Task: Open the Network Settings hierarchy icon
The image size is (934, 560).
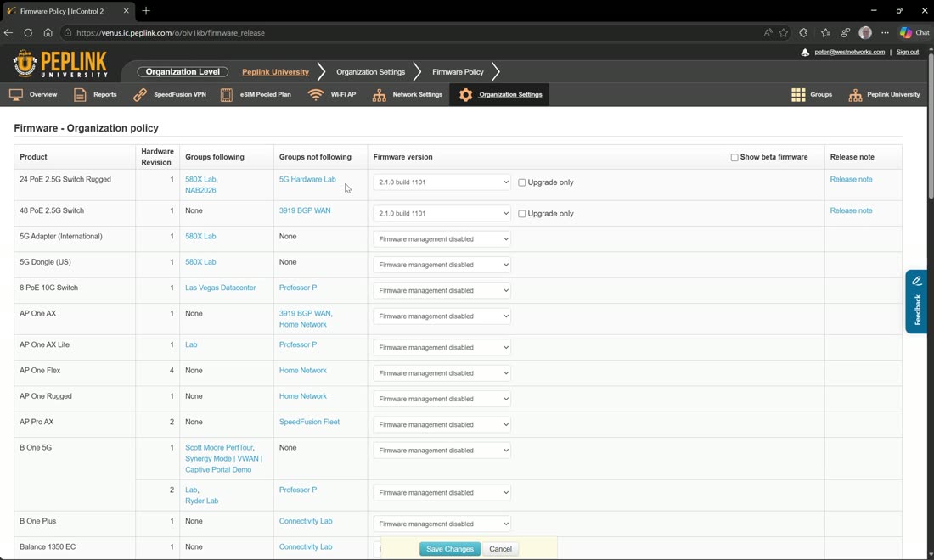Action: point(379,95)
